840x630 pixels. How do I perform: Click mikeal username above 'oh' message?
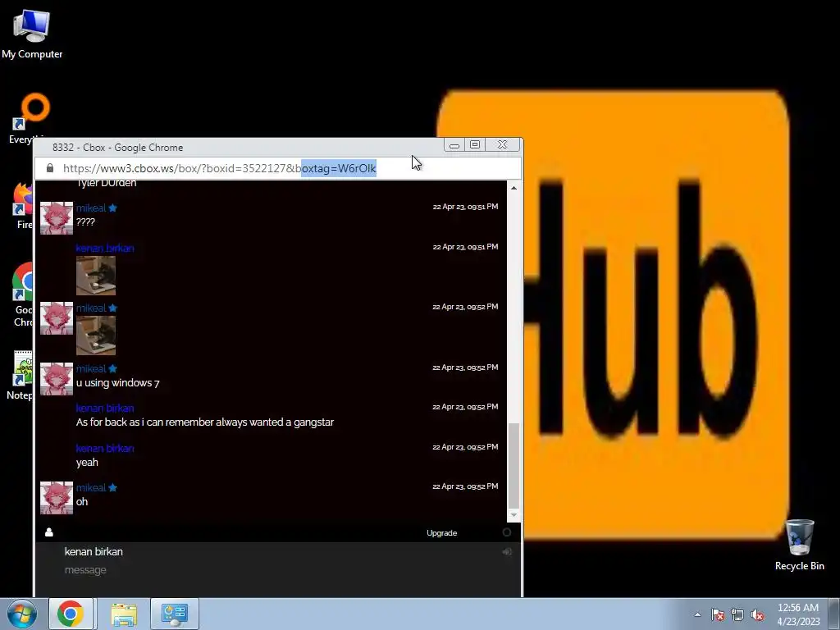(x=90, y=487)
